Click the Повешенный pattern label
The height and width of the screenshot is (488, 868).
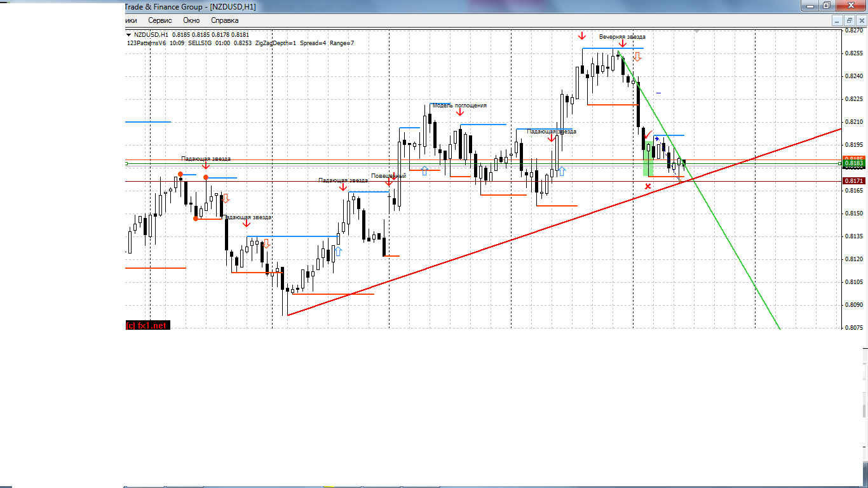pyautogui.click(x=388, y=176)
